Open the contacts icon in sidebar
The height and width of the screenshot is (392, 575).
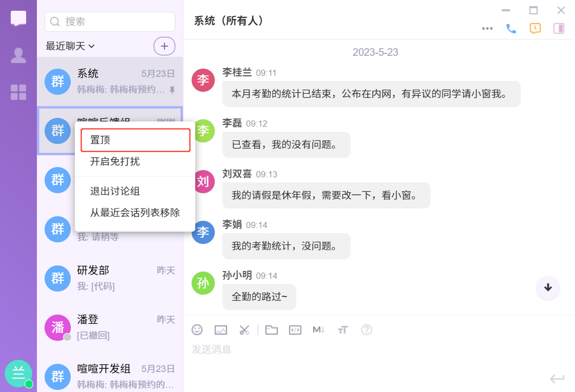click(x=18, y=55)
